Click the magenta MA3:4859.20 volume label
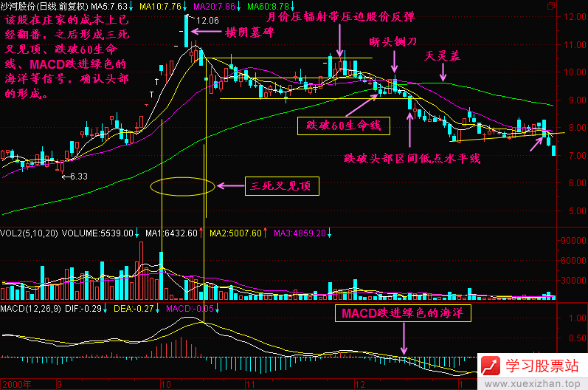Screen dimensions: 588x390 point(300,233)
